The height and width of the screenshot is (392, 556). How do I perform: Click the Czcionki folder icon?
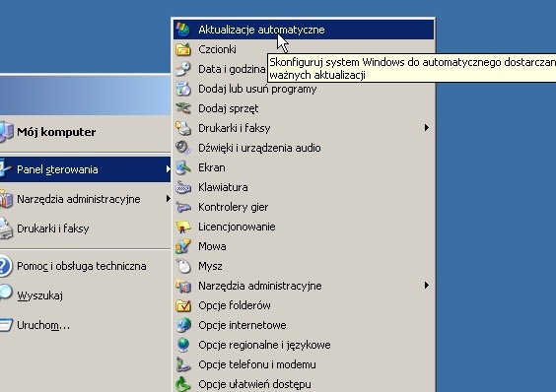pos(183,49)
